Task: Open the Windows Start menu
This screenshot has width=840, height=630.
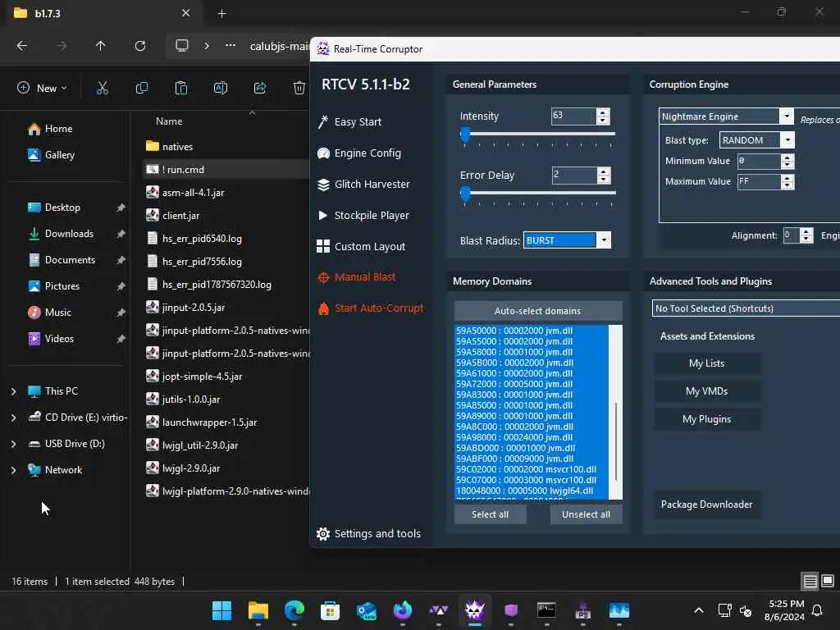Action: pyautogui.click(x=221, y=610)
